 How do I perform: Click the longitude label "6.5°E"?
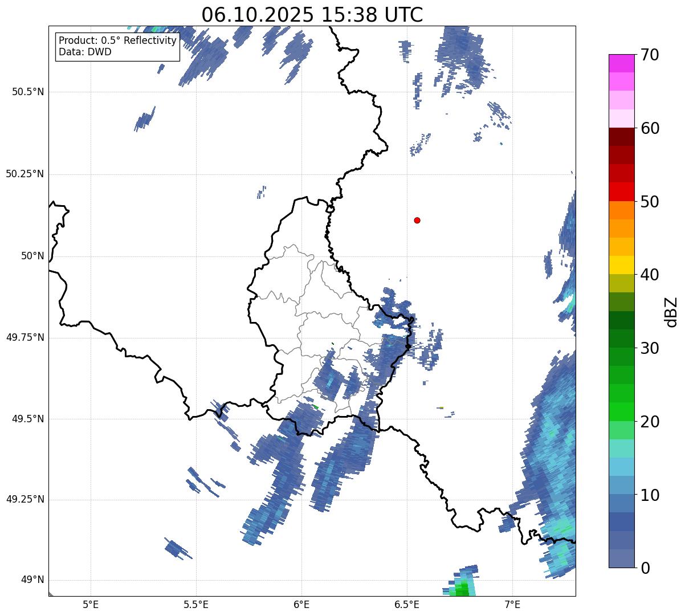[407, 604]
